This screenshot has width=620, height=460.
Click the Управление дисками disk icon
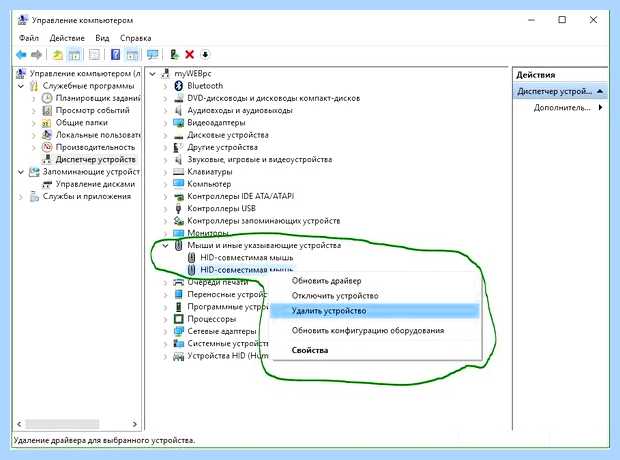click(47, 184)
